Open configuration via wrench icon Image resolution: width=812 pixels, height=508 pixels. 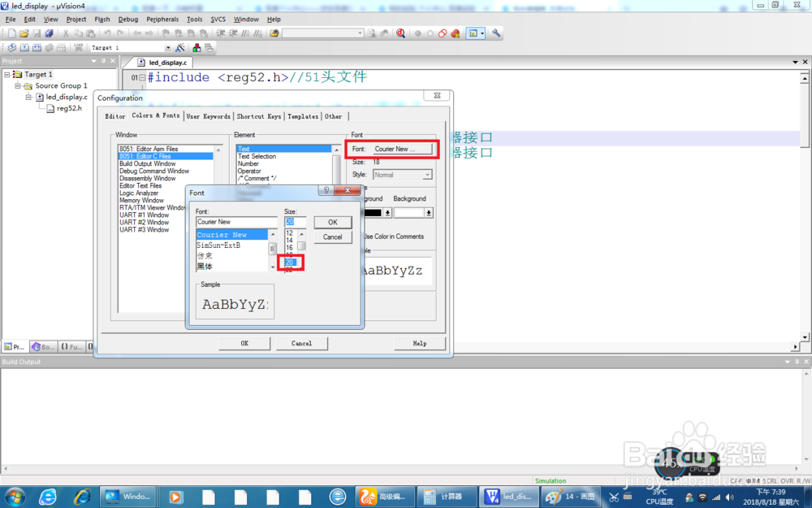pos(496,33)
